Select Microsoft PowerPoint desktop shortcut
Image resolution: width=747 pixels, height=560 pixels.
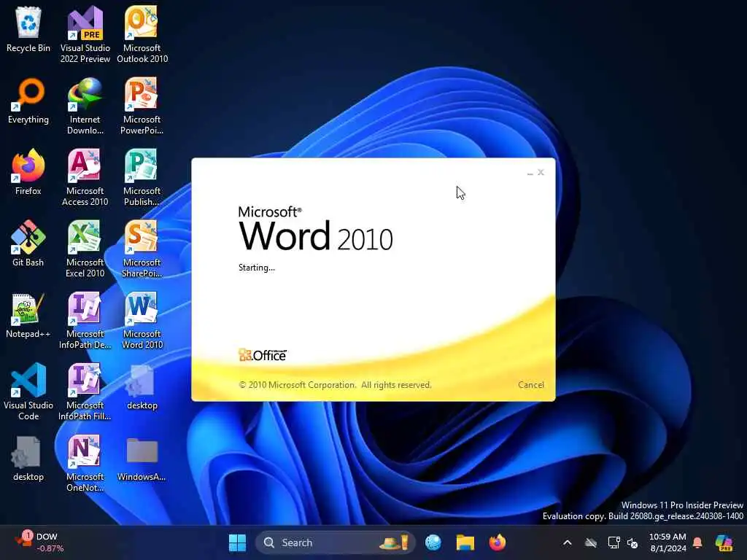coord(142,106)
